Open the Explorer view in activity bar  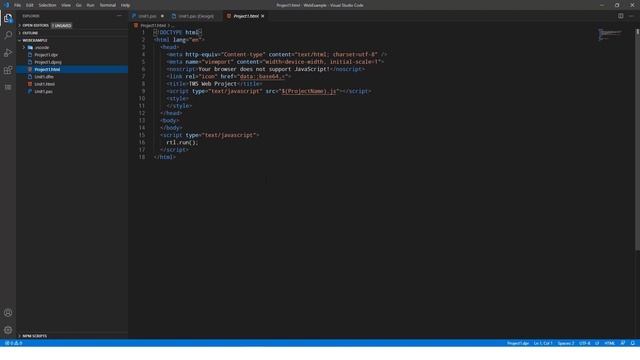pyautogui.click(x=8, y=18)
